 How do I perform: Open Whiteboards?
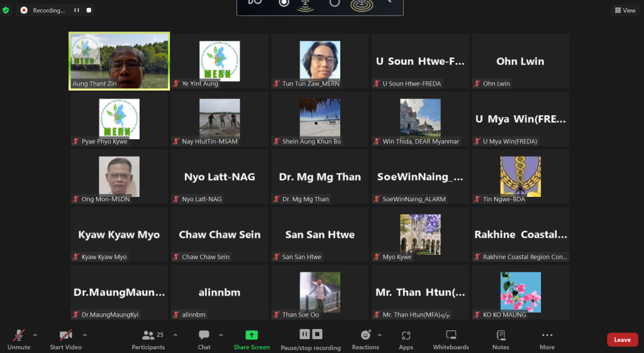(451, 336)
